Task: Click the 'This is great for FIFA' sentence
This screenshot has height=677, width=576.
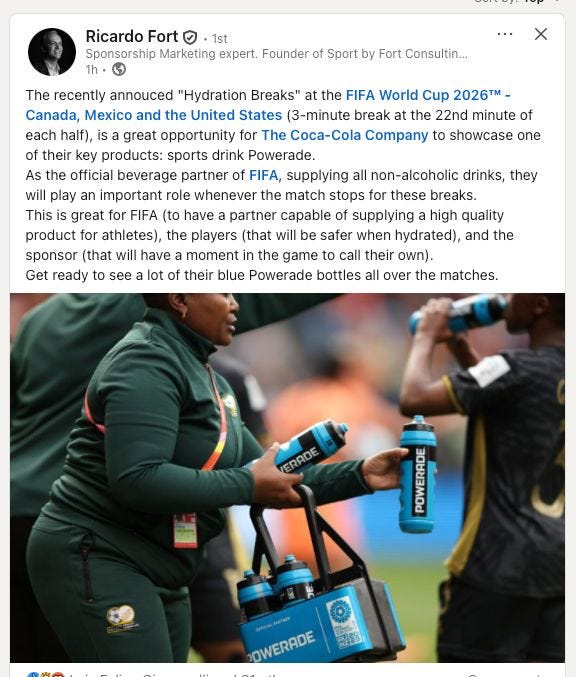Action: click(x=269, y=235)
